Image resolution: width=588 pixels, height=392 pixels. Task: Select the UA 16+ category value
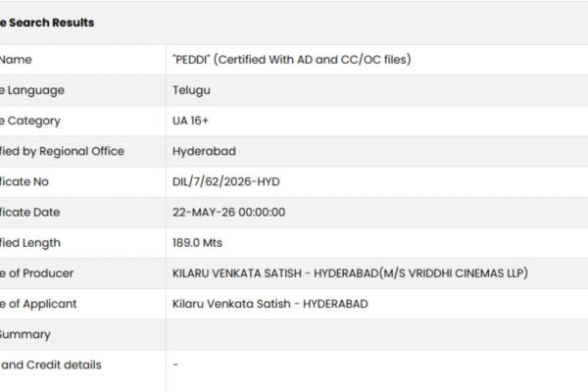point(190,121)
